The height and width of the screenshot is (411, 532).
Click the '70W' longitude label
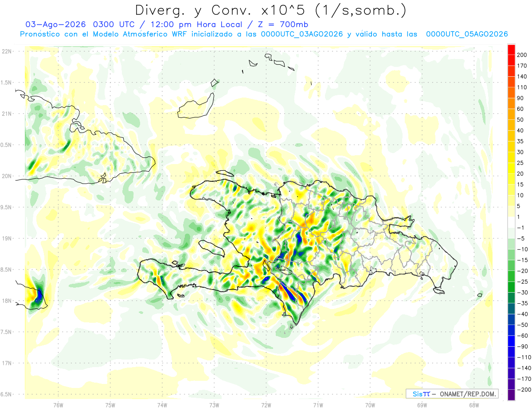click(x=370, y=404)
